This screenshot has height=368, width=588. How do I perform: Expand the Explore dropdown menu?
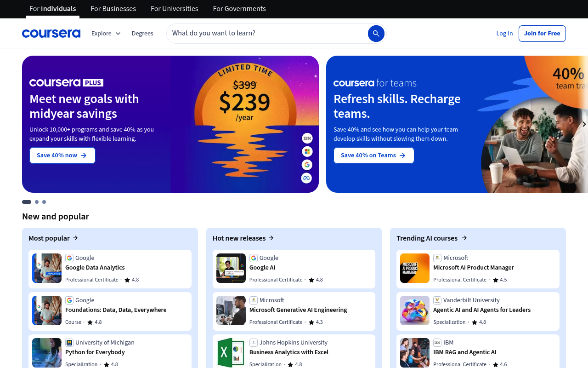[x=106, y=34]
